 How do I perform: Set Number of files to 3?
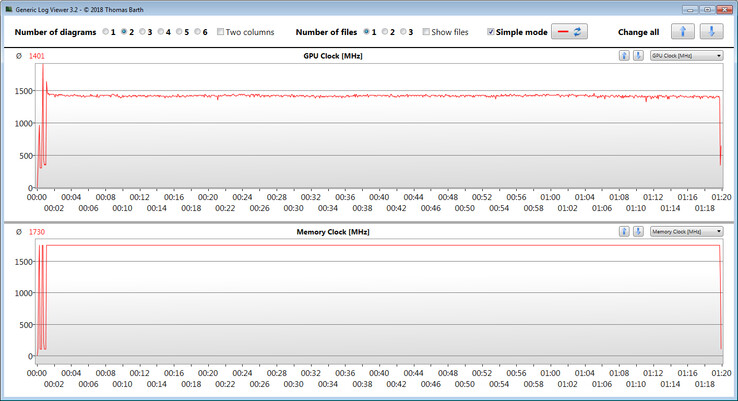tap(403, 32)
